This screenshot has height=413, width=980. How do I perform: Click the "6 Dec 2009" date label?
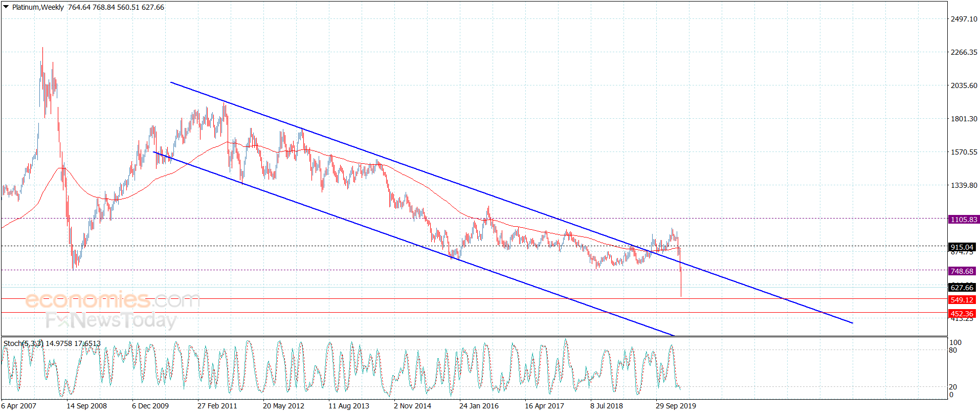pos(150,406)
